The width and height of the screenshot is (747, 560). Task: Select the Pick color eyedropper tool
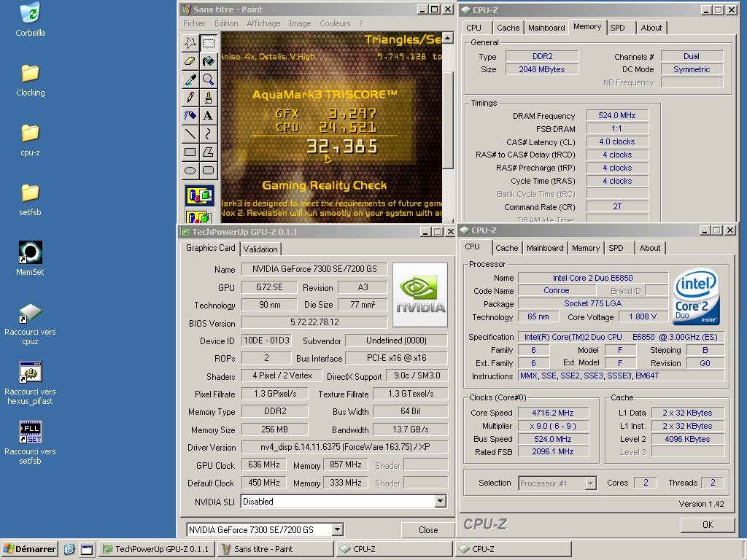point(190,79)
